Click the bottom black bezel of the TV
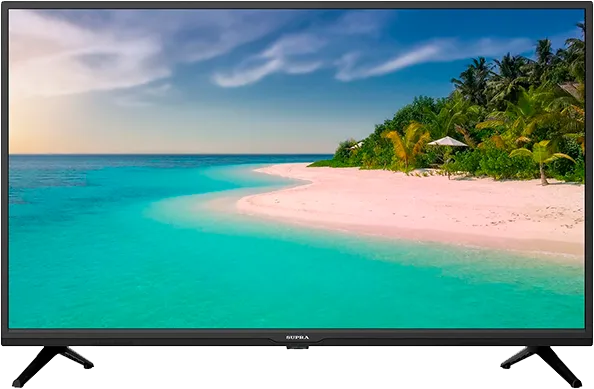 coord(297,337)
